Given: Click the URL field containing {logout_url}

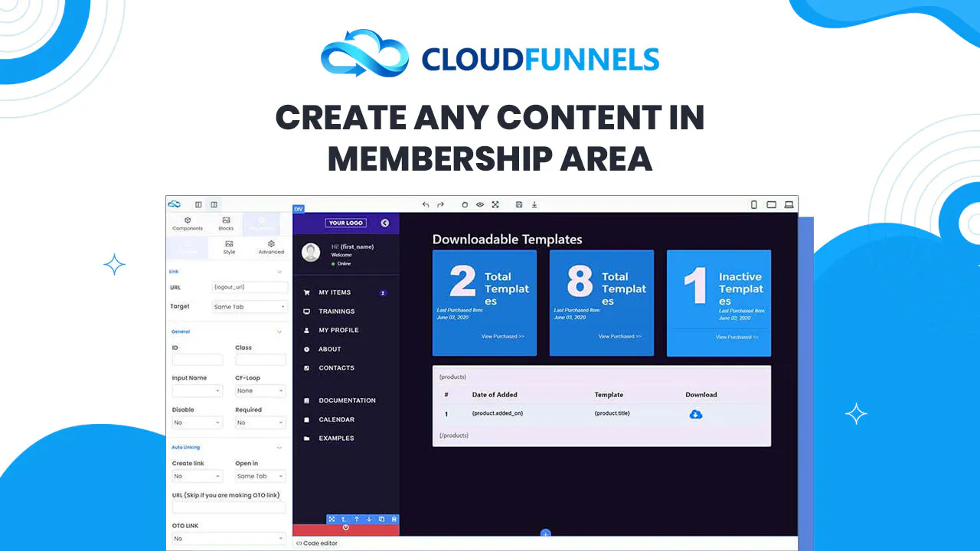Looking at the screenshot, I should [x=249, y=287].
